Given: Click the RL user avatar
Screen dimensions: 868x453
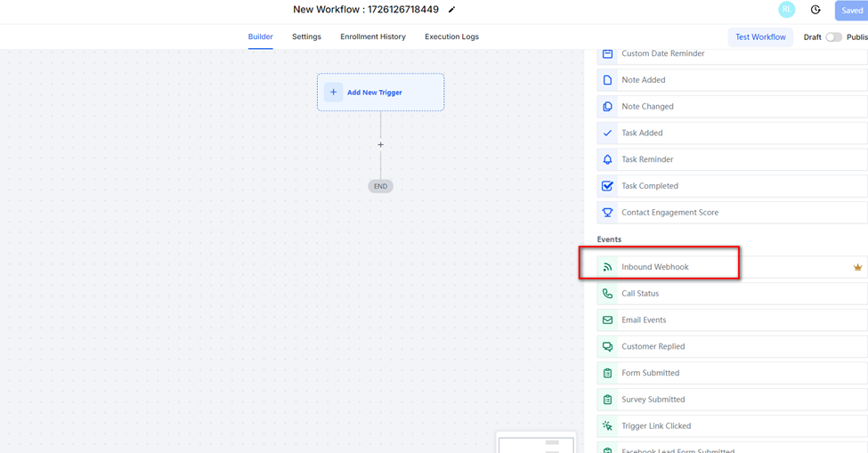Looking at the screenshot, I should coord(786,10).
